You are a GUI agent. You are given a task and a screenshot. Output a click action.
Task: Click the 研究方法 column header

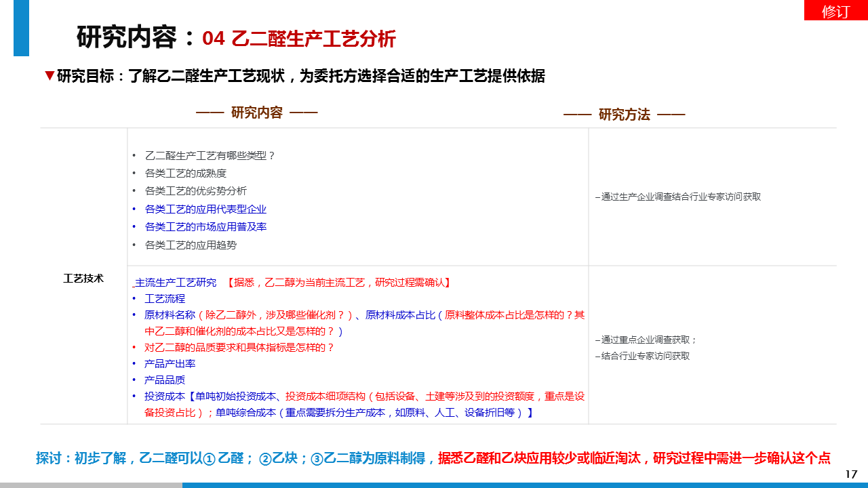[x=624, y=115]
